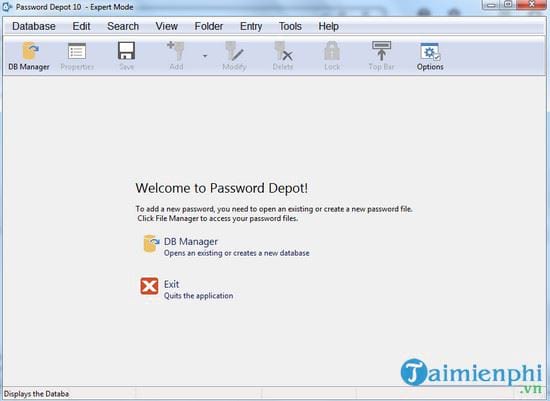Maximize the Password Depot window

(508, 5)
